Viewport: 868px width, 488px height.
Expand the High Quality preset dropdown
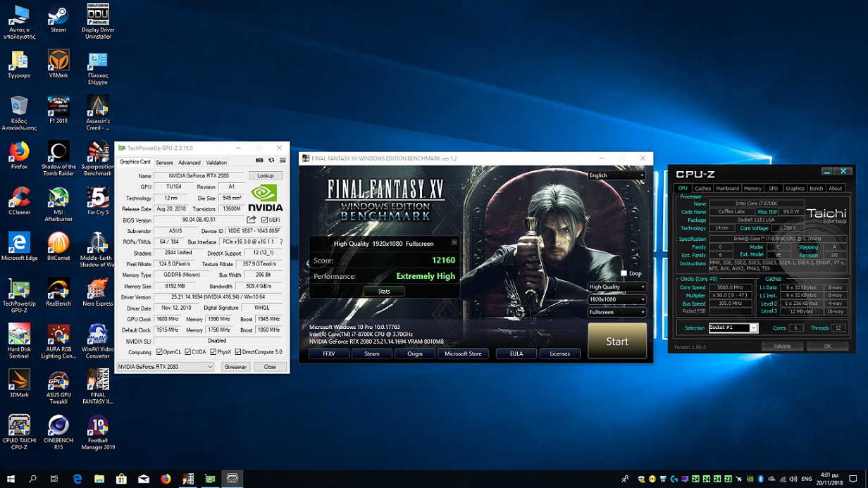coord(617,287)
